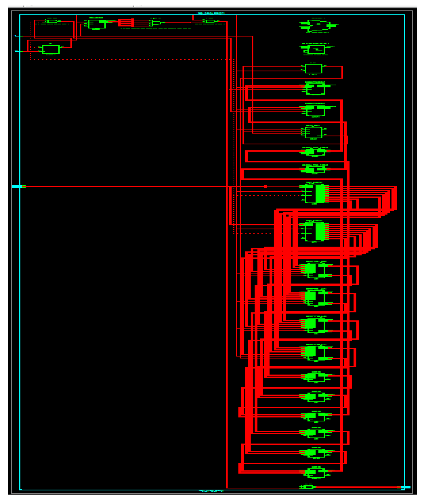Image resolution: width=425 pixels, height=504 pixels.
Task: Click the cyan output port at bottom right
Action: pos(406,487)
